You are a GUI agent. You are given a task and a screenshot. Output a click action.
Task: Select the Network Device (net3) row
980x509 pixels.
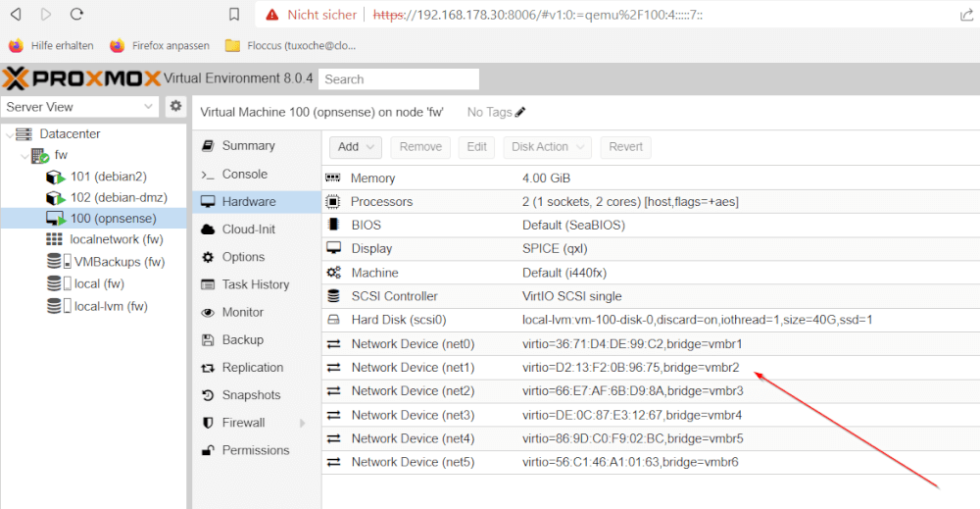pos(651,415)
